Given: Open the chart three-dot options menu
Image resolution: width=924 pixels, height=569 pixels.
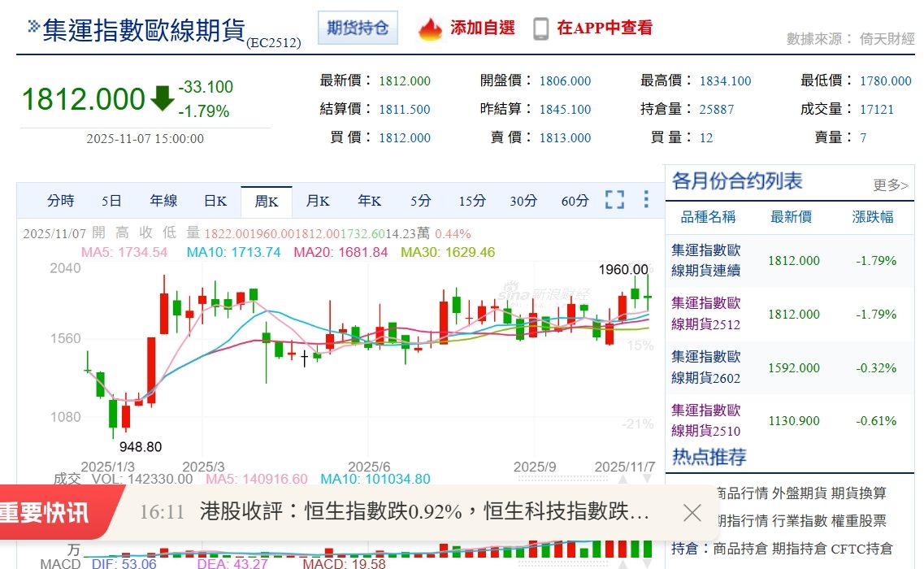Looking at the screenshot, I should click(x=646, y=200).
